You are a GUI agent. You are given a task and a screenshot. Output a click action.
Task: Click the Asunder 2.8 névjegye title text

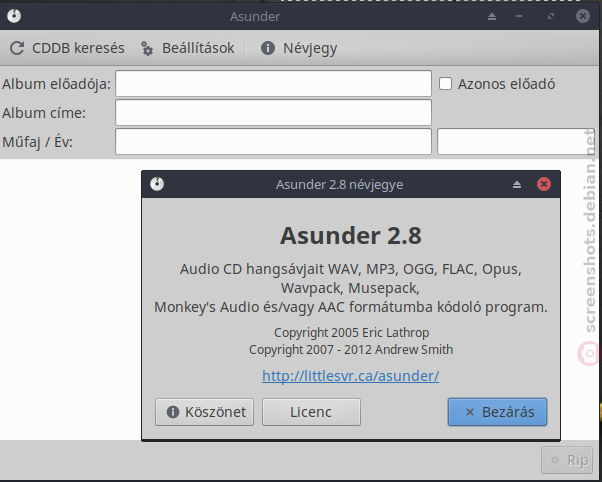coord(339,184)
